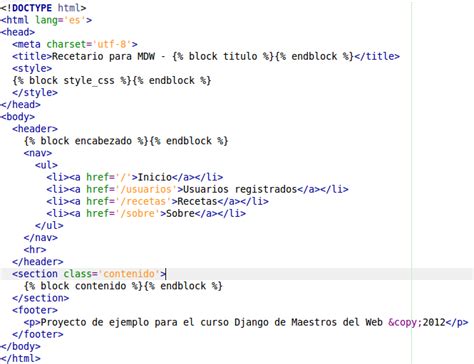This screenshot has width=474, height=364.
Task: Click the 'Sobre' list item line
Action: point(146,213)
